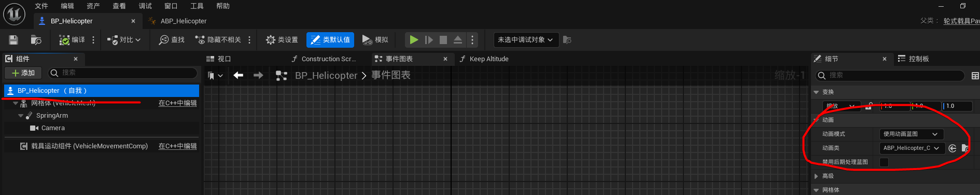Image resolution: width=980 pixels, height=195 pixels.
Task: Switch to the Construction Script tab
Action: pos(328,59)
